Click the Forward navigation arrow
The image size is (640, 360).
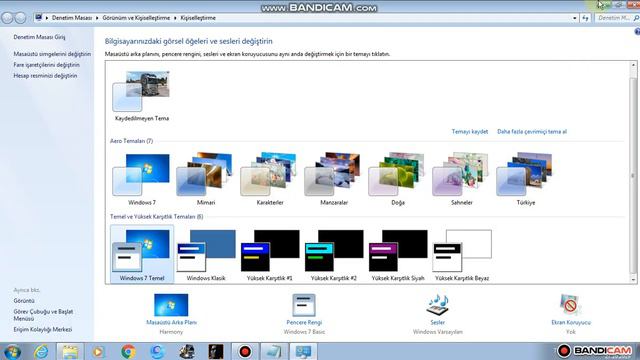tap(20, 18)
